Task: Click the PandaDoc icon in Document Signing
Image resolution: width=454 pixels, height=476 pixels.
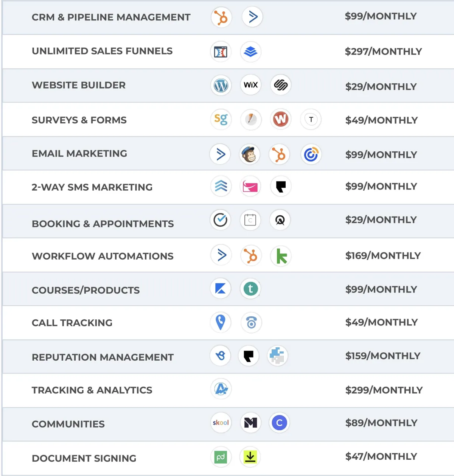Action: (x=221, y=457)
